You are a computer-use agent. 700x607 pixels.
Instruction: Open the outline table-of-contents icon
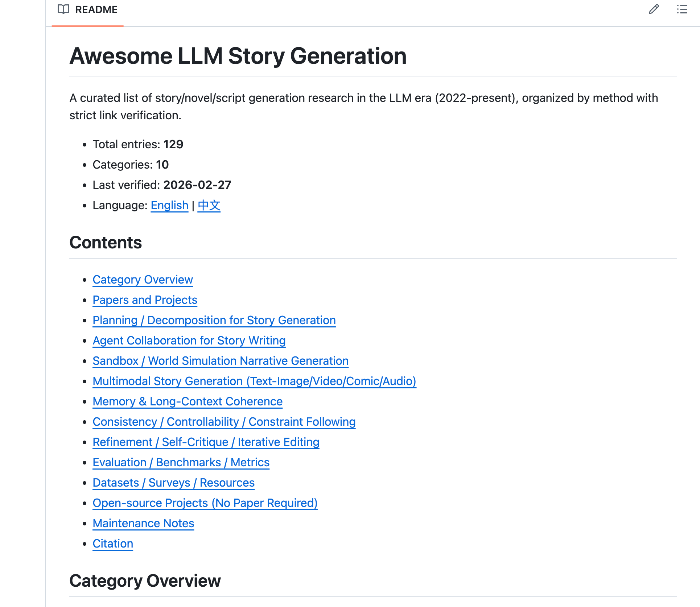point(682,9)
